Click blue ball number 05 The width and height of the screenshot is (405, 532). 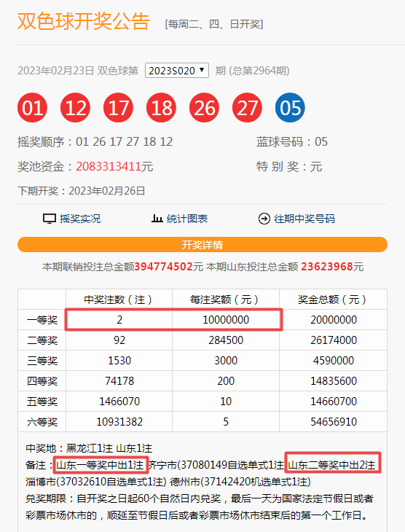pos(290,108)
